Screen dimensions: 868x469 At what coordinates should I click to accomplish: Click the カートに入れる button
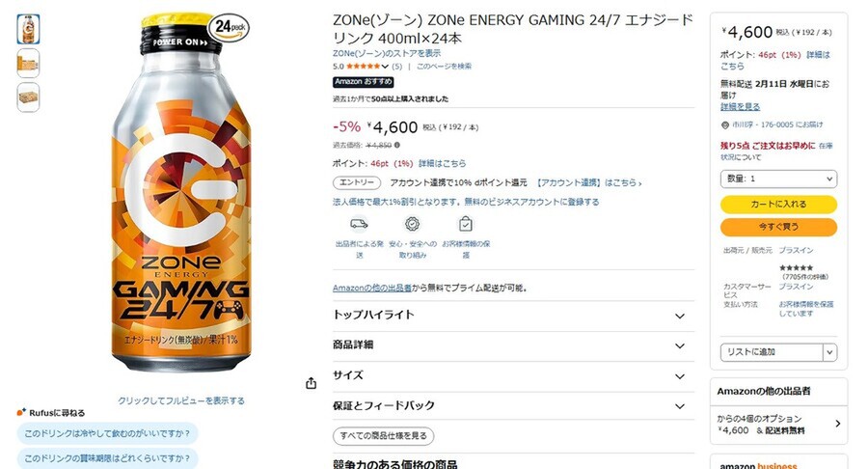pos(779,205)
